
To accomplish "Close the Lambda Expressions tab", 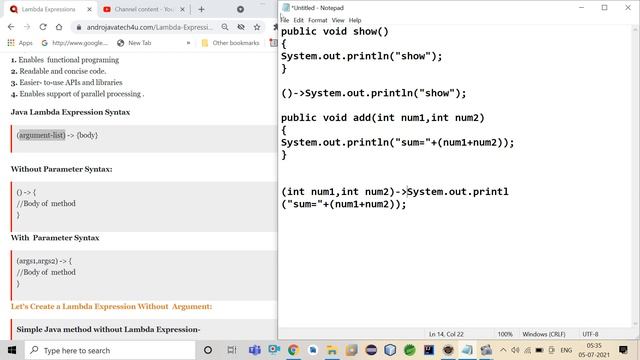I will pos(89,9).
